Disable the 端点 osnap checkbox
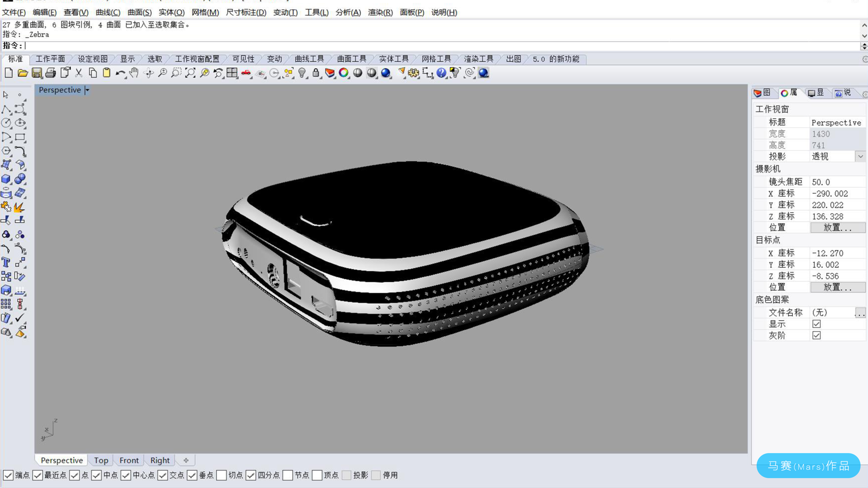868x488 pixels. tap(8, 475)
